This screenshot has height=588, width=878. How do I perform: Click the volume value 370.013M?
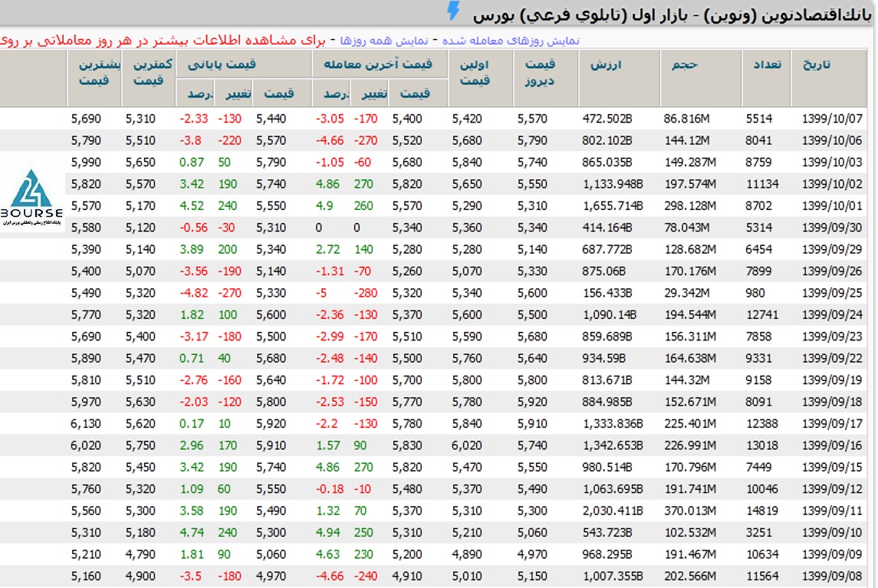tap(690, 511)
